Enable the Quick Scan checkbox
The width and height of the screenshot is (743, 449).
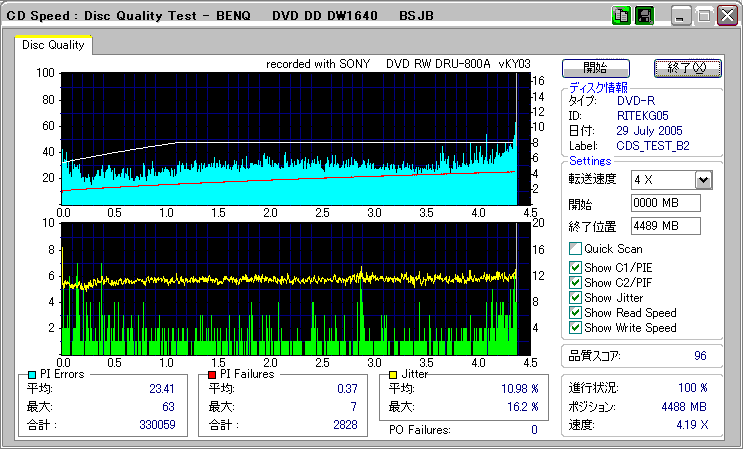[x=575, y=249]
